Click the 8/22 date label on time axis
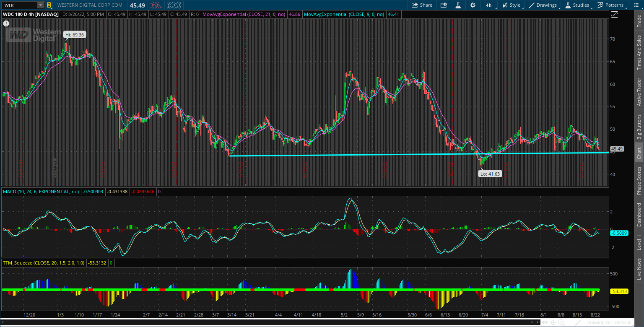 coord(595,314)
